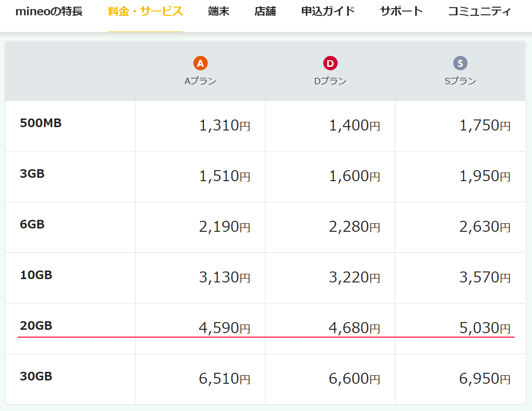Click the D plan 4,680円 price
This screenshot has height=411, width=532.
coord(354,328)
